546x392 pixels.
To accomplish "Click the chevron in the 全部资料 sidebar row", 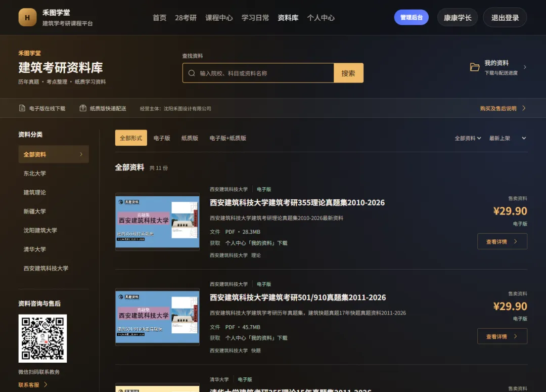I will coord(81,154).
